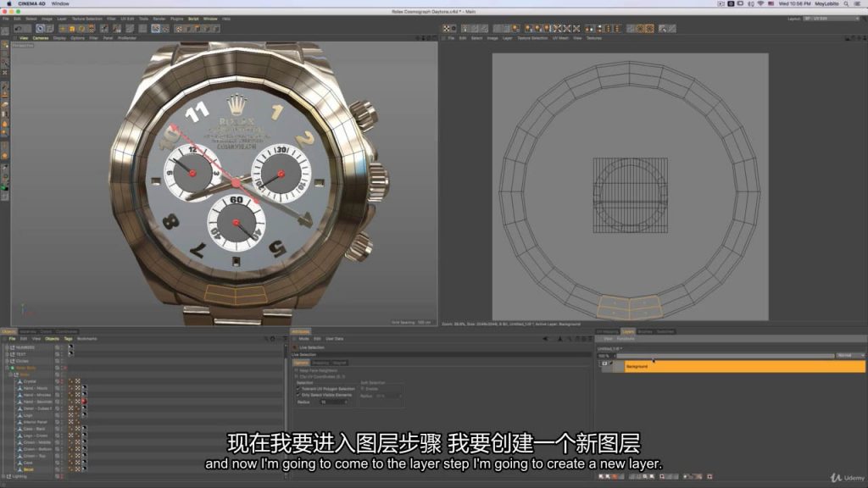Select the Scale tool in the top toolbar

71,29
